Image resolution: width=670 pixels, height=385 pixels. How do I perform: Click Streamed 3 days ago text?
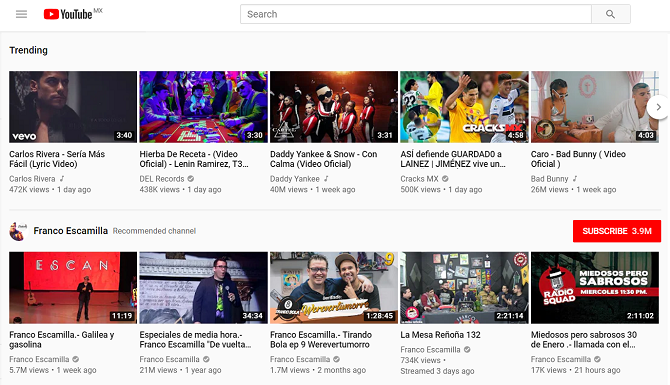(437, 371)
